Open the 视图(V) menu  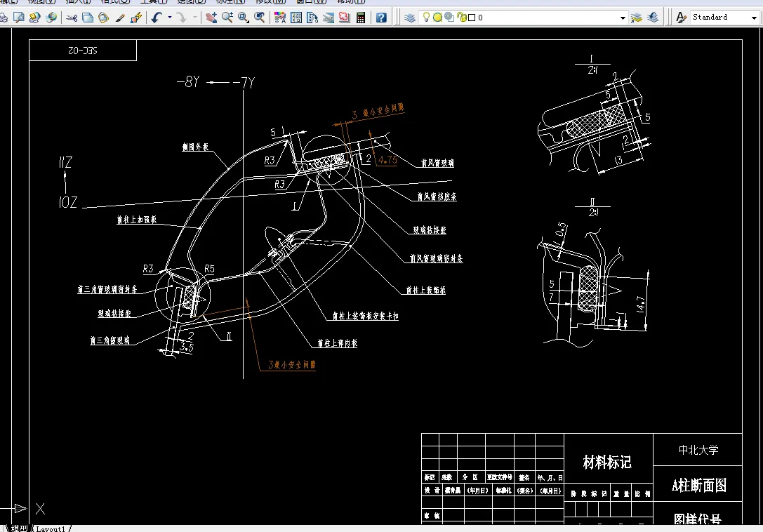[x=41, y=2]
